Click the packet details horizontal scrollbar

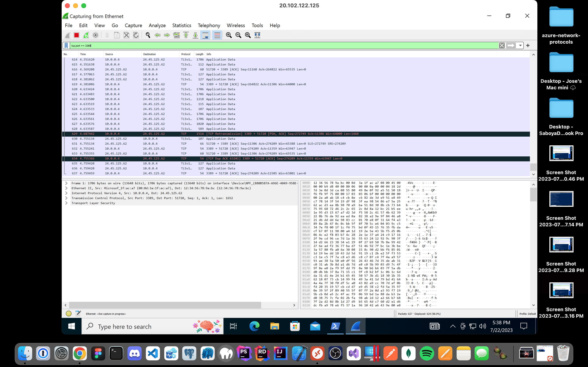click(x=165, y=305)
